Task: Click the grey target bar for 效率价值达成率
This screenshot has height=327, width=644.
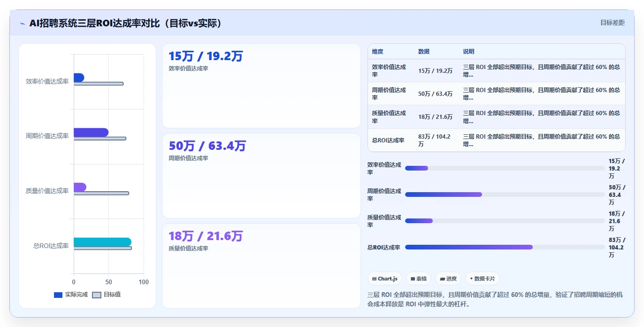Action: pos(99,84)
